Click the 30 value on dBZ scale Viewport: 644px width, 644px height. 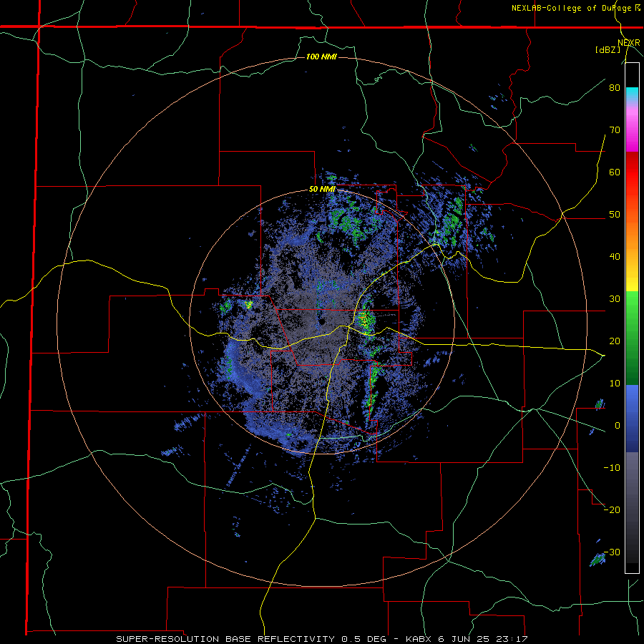(x=615, y=298)
